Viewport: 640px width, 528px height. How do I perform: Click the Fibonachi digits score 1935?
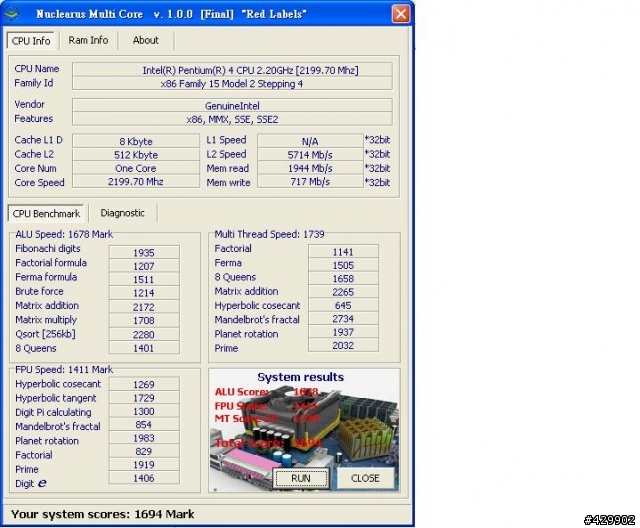[144, 253]
